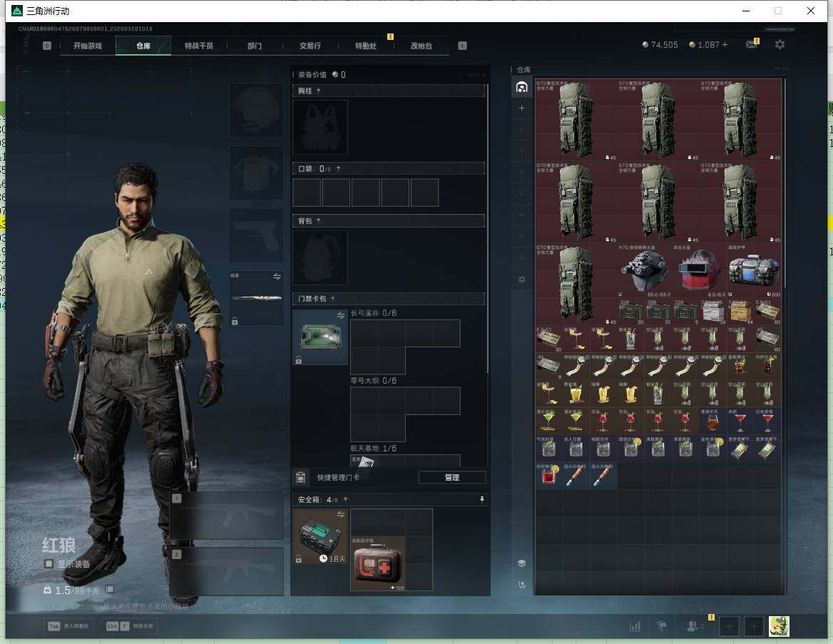Select the white ammo box with count 39
The height and width of the screenshot is (644, 833).
click(x=713, y=312)
